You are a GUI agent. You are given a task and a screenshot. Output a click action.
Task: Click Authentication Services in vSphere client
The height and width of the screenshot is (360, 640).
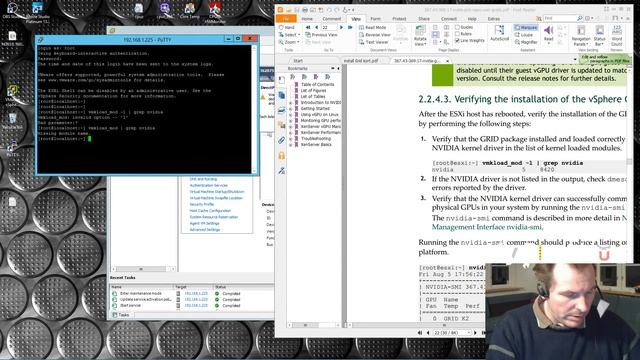208,185
